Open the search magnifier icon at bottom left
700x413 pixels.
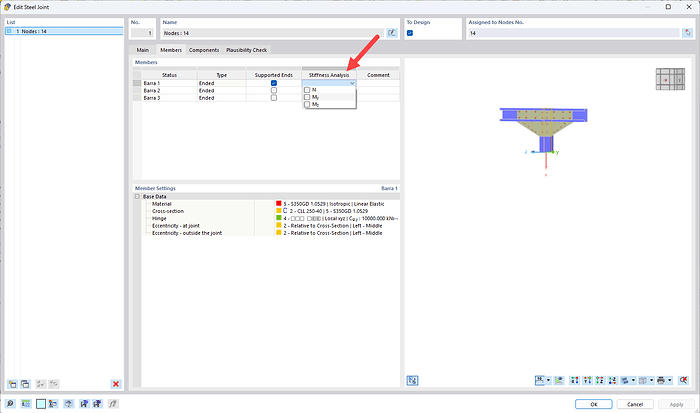[x=10, y=404]
